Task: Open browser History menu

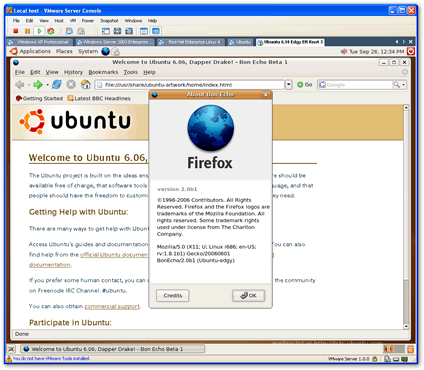Action: (x=73, y=72)
